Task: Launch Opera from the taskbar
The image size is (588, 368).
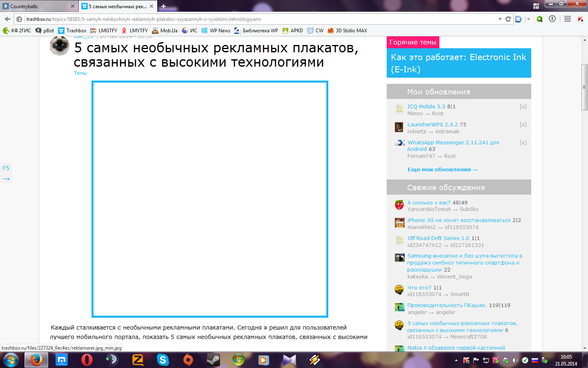Action: [87, 360]
